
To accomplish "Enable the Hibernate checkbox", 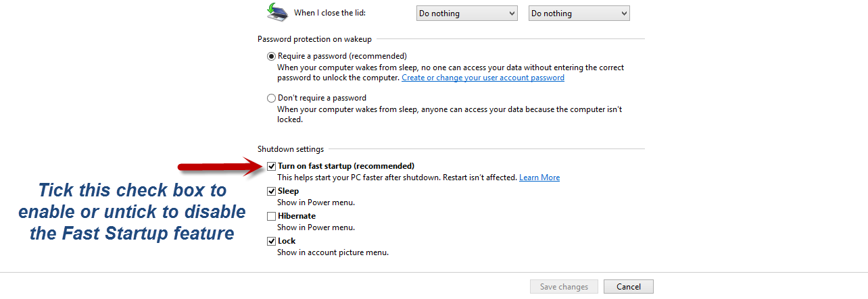I will pos(272,216).
